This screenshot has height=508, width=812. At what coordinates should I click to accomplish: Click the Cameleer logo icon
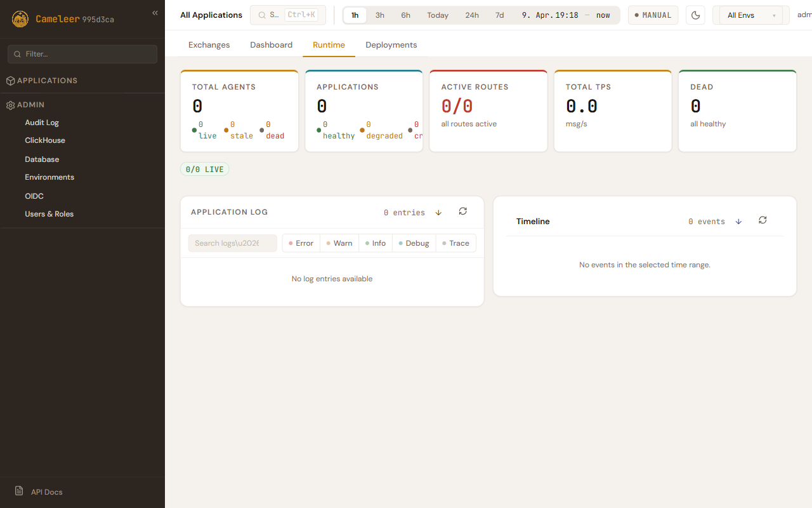(x=20, y=19)
